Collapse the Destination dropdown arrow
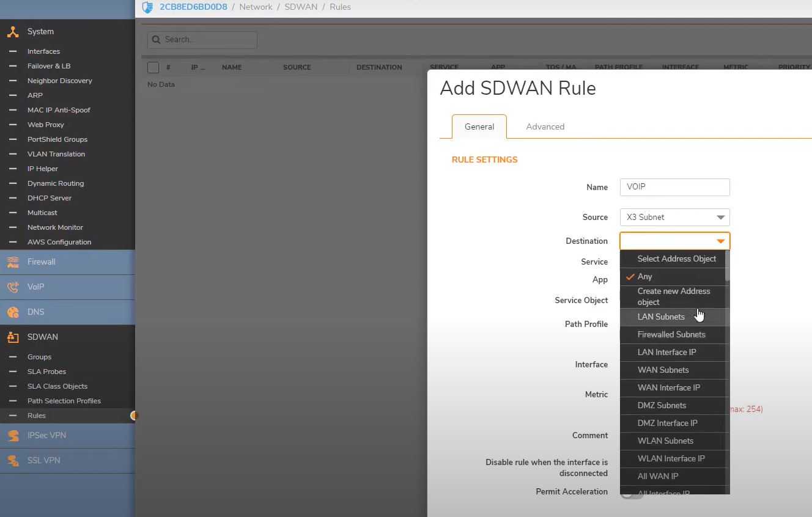 point(720,241)
